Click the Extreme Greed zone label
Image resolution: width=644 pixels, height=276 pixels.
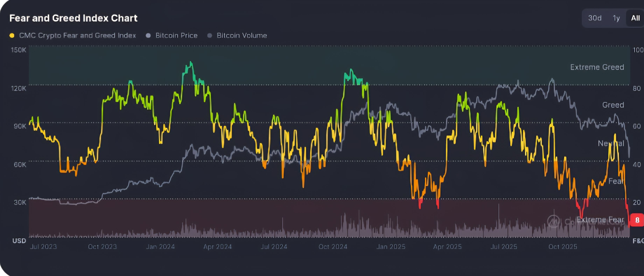point(597,67)
